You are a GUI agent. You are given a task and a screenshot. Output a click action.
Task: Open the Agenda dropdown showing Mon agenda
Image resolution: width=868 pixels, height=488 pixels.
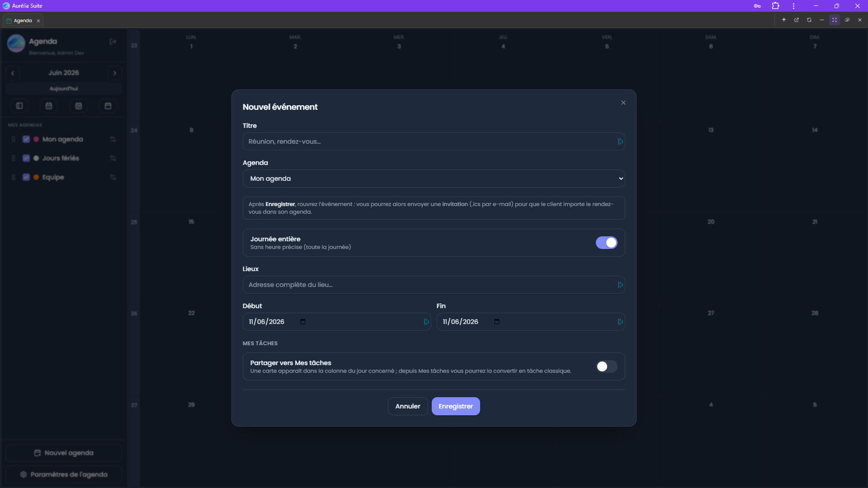[434, 178]
